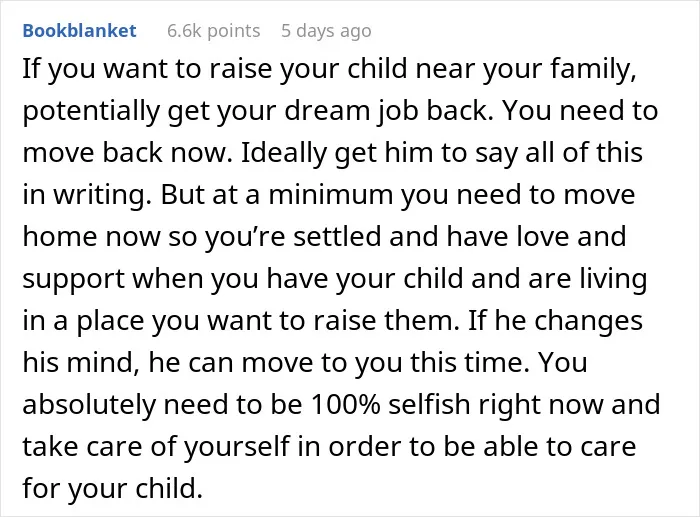Click the final words 'for your child.'
The image size is (700, 517).
pyautogui.click(x=113, y=488)
